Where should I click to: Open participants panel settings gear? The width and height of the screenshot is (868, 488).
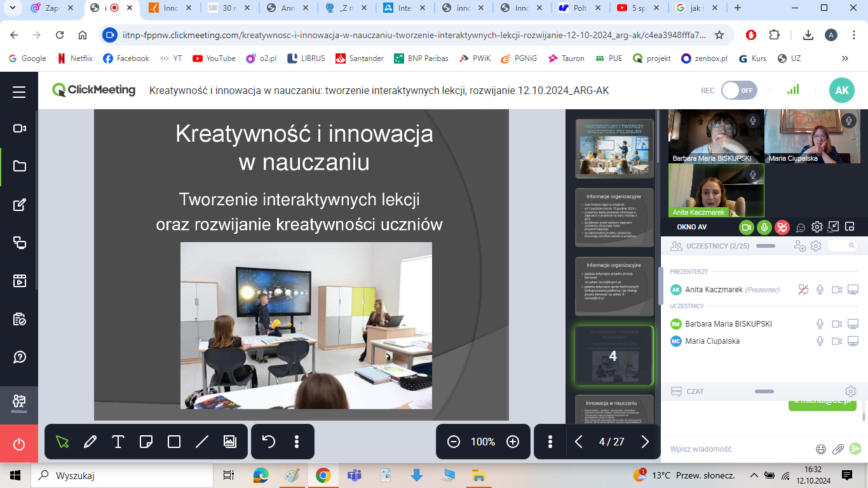[816, 246]
